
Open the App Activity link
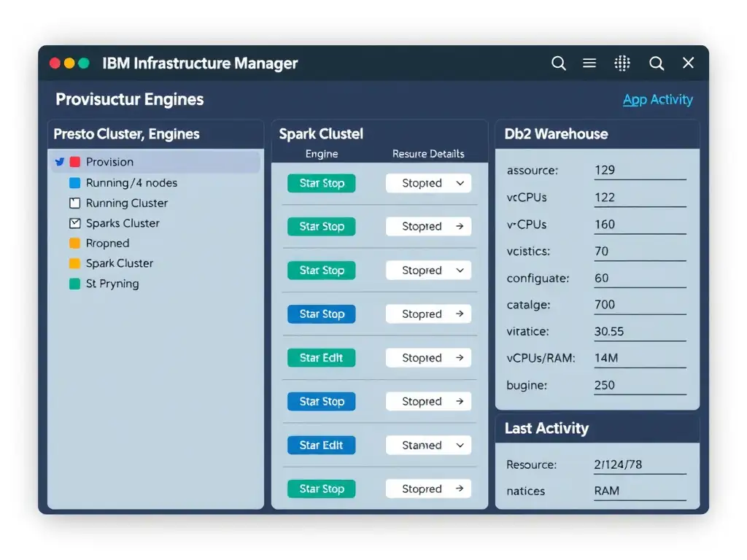(x=657, y=99)
